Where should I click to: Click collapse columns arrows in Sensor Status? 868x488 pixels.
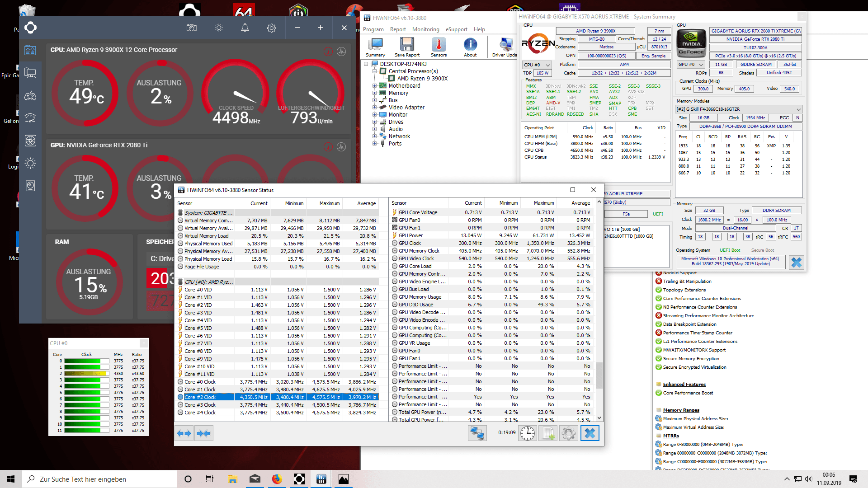point(203,433)
